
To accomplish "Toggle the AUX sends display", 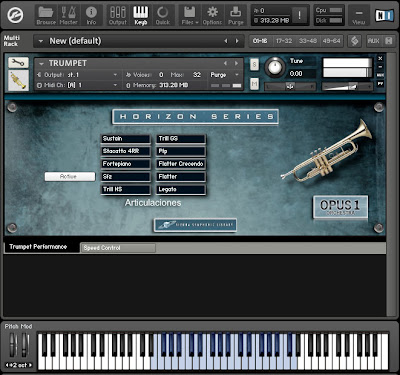I will [x=373, y=41].
